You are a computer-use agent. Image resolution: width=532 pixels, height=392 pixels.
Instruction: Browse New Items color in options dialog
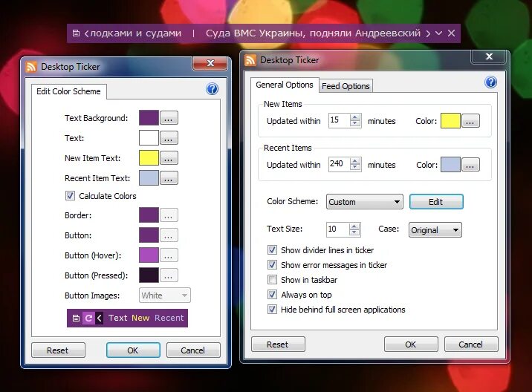click(470, 121)
